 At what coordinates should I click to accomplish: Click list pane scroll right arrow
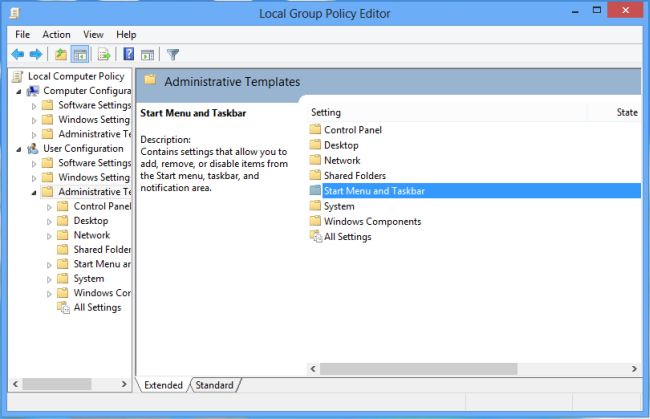pos(634,369)
